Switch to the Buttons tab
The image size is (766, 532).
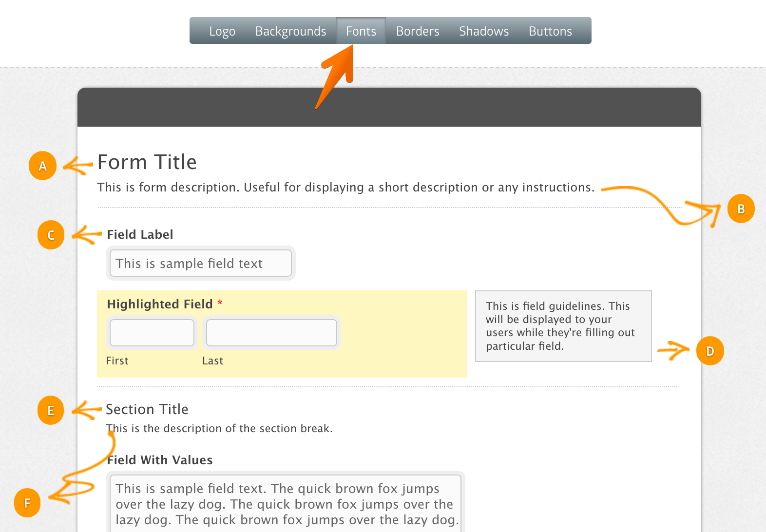[550, 31]
